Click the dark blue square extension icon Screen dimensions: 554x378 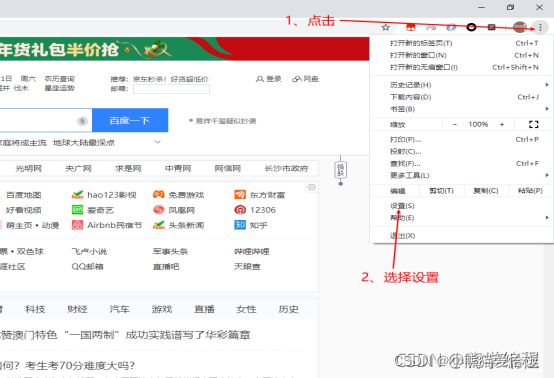click(491, 27)
